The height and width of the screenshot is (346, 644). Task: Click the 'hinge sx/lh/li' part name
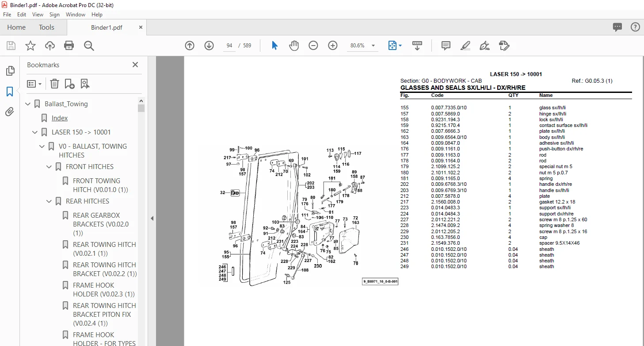pyautogui.click(x=553, y=114)
